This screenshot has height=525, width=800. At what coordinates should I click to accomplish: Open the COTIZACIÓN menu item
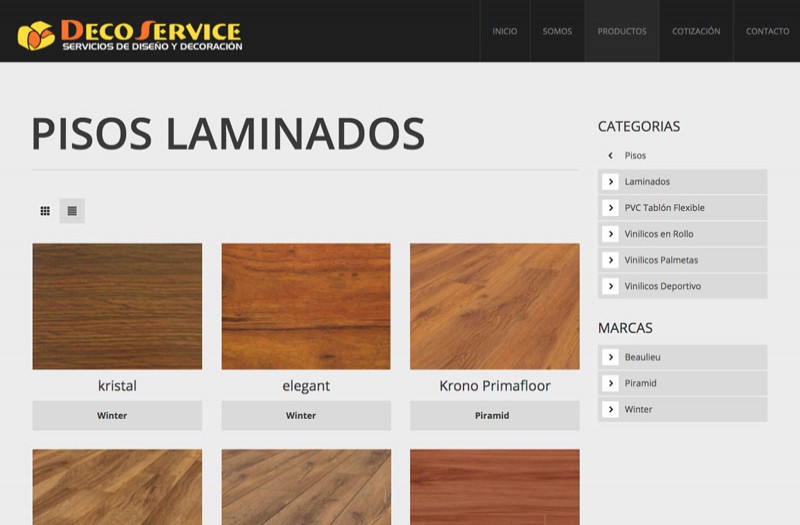pyautogui.click(x=696, y=31)
